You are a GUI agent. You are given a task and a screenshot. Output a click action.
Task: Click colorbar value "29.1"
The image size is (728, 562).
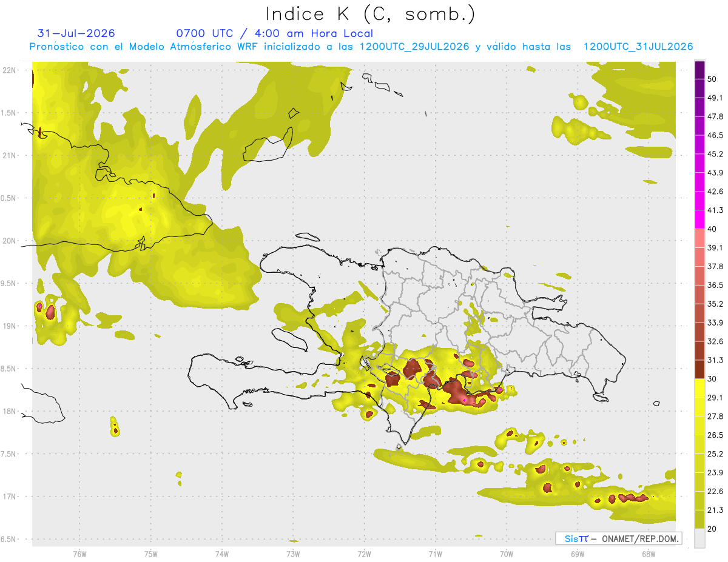click(716, 398)
